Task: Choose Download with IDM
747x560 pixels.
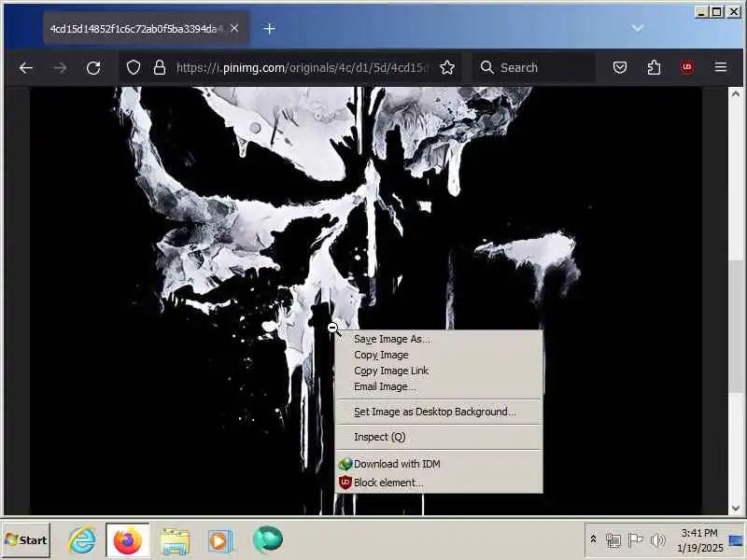Action: 439,464
